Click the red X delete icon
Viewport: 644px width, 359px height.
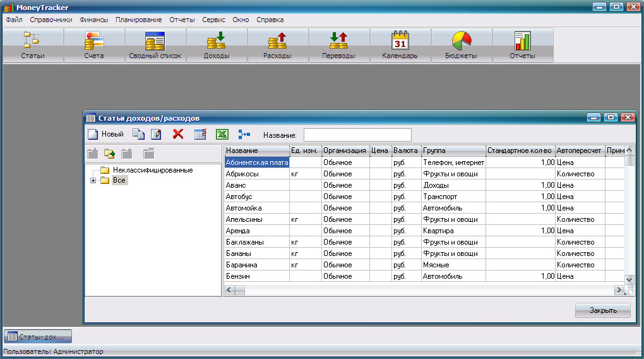178,134
